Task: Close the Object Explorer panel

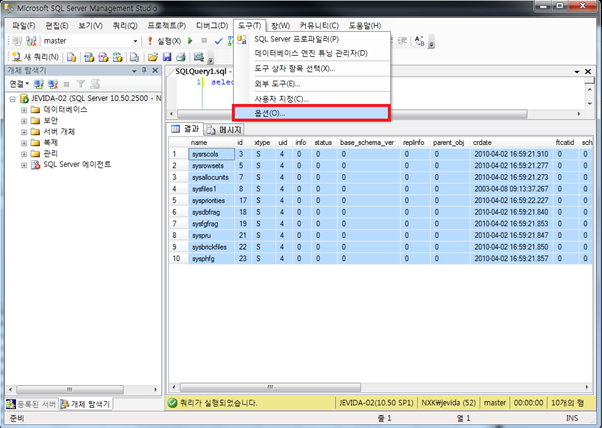Action: [155, 70]
